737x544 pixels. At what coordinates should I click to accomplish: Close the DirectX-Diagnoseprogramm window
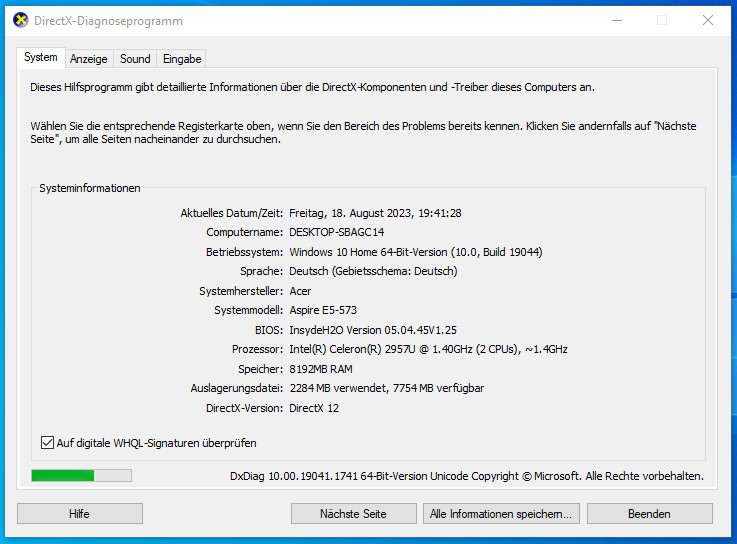708,20
